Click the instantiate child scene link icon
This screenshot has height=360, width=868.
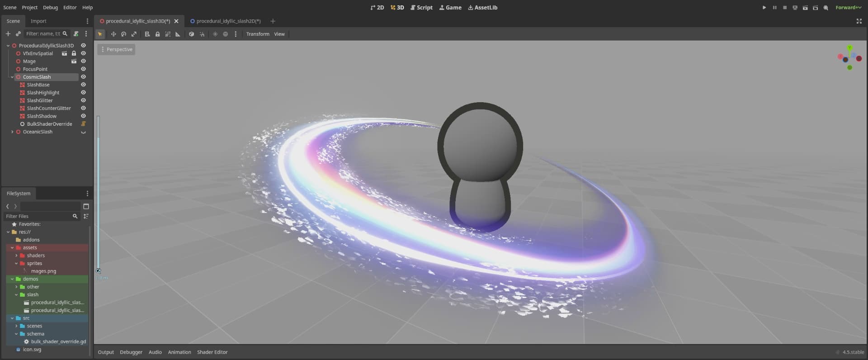pos(18,33)
